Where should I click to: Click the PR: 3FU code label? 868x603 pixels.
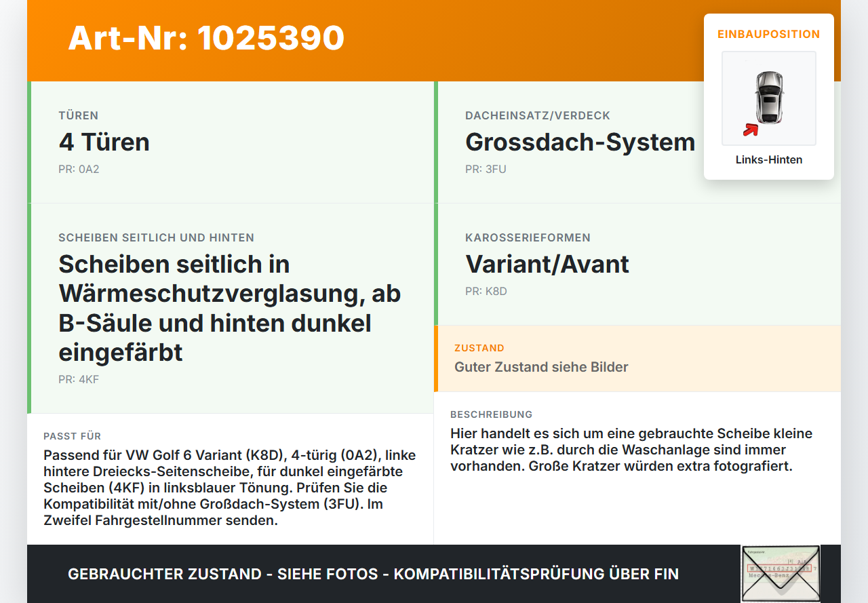click(486, 169)
